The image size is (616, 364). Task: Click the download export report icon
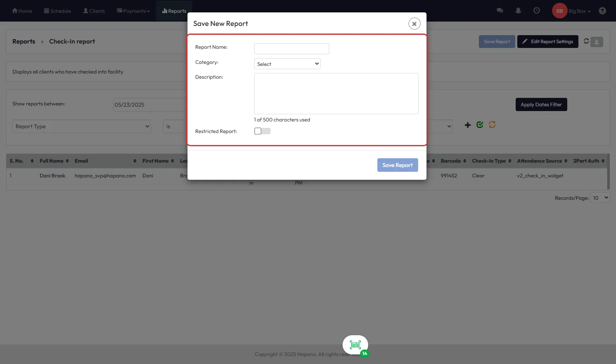tap(597, 42)
